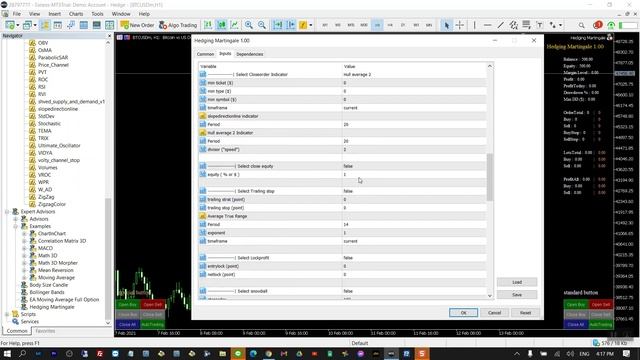Collapse the Examples folder node
640x360 pixels.
click(16, 226)
